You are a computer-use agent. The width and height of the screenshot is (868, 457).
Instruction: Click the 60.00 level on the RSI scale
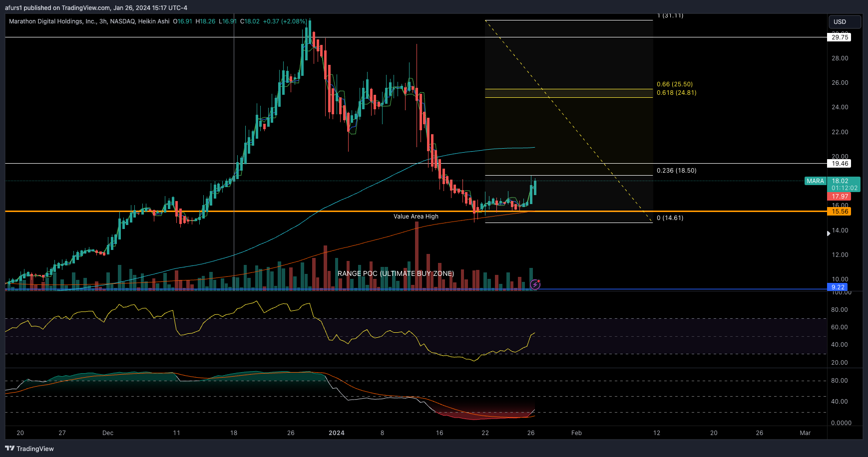[840, 327]
